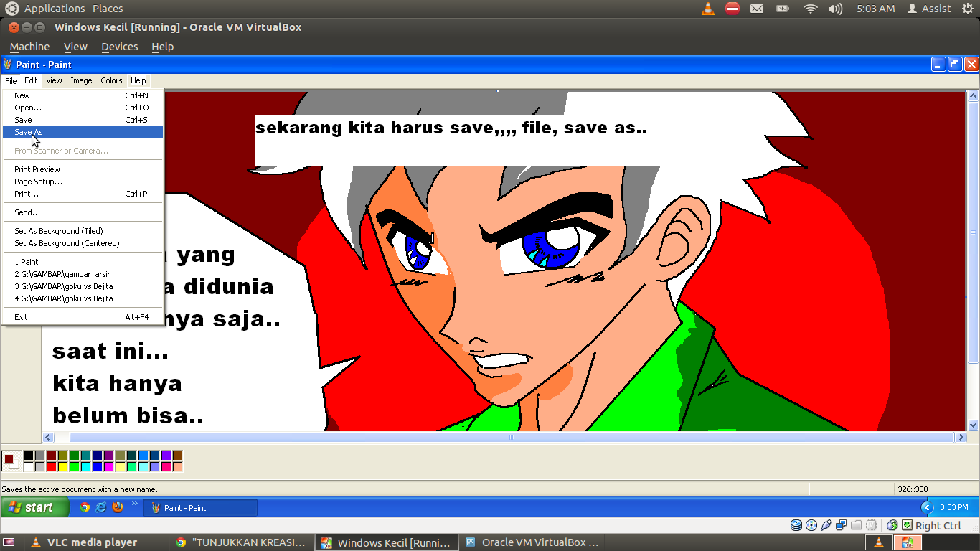Screen dimensions: 980x551
Task: Click VLC cone in Ubuntu top panel
Action: pos(708,9)
